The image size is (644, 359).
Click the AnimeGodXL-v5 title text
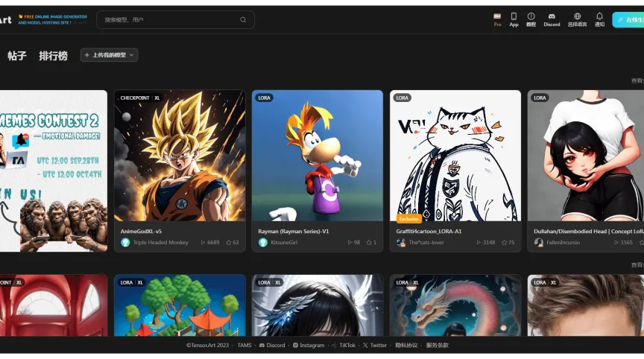(x=141, y=232)
